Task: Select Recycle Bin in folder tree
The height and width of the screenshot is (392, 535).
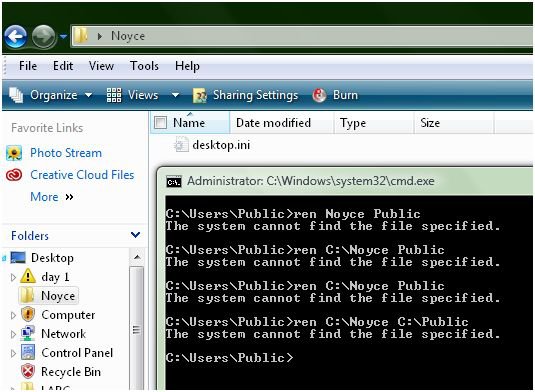Action: pyautogui.click(x=71, y=372)
